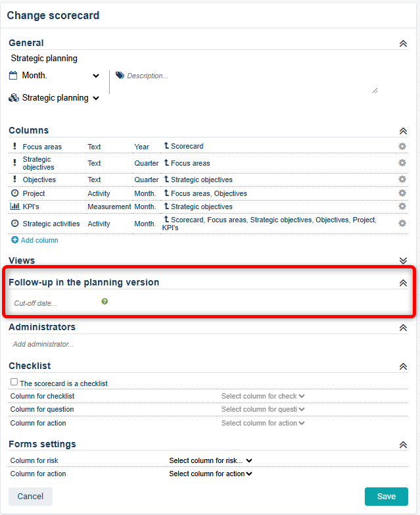Click the gear icon on KPI's row
This screenshot has width=420, height=515.
pyautogui.click(x=402, y=207)
